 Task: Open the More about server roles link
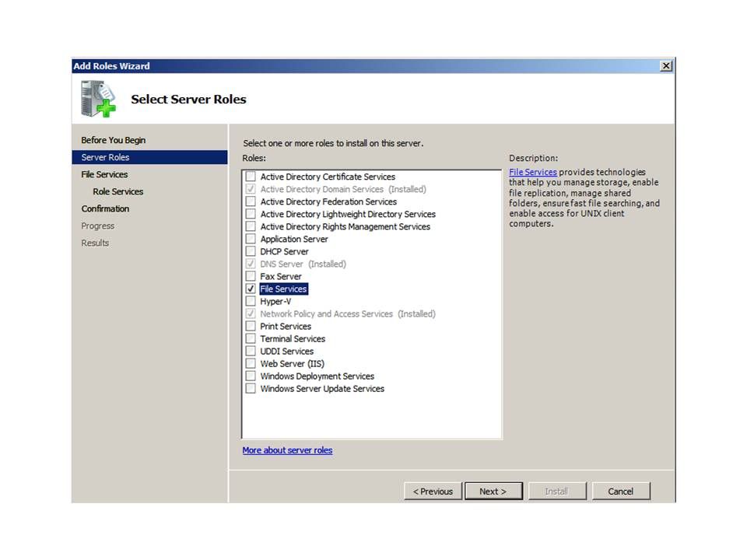point(287,450)
